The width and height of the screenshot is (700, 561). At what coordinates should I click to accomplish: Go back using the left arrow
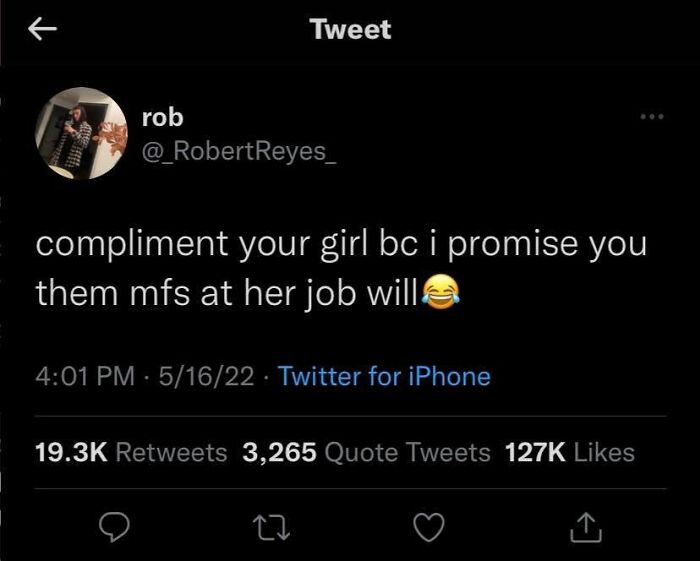[x=42, y=29]
